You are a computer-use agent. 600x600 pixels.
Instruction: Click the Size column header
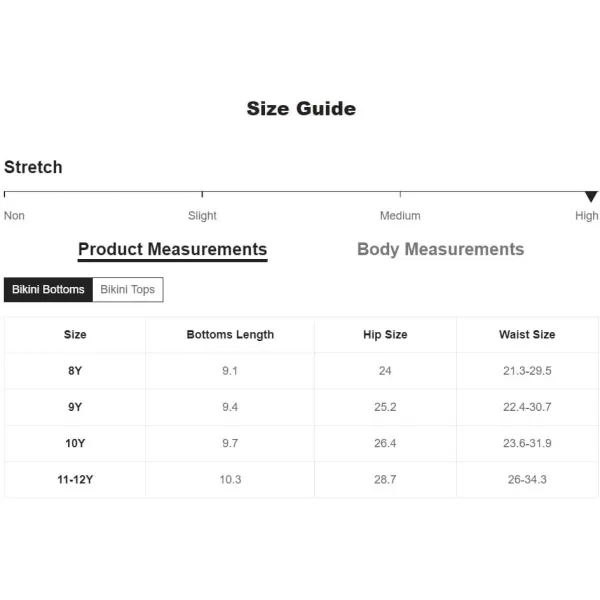point(75,334)
